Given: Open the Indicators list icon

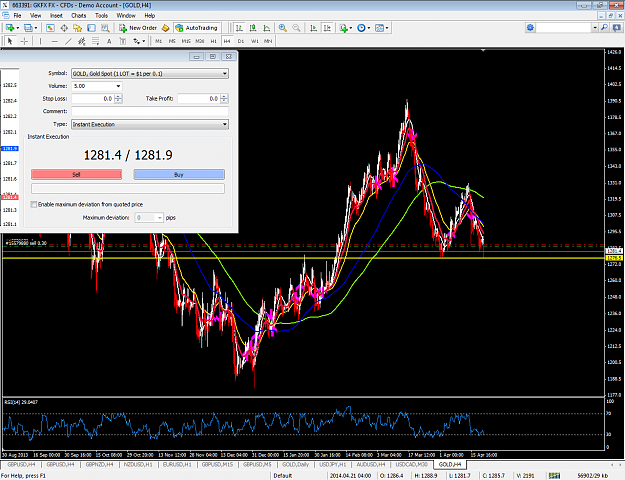Looking at the screenshot, I should [344, 28].
